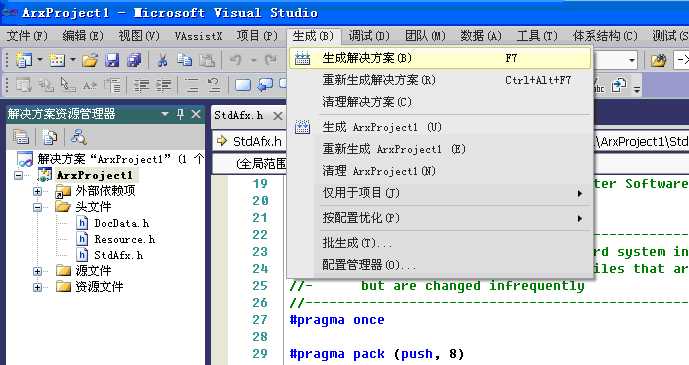The height and width of the screenshot is (365, 689).
Task: Click the toggle bookmark rectangle icon
Action: click(242, 85)
